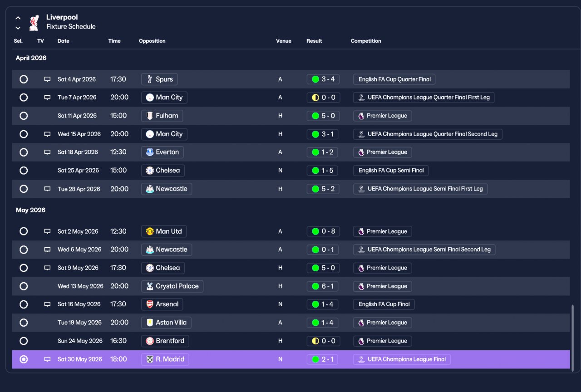The image size is (581, 392).
Task: Select the Brentford fixture radio button
Action: coord(24,341)
